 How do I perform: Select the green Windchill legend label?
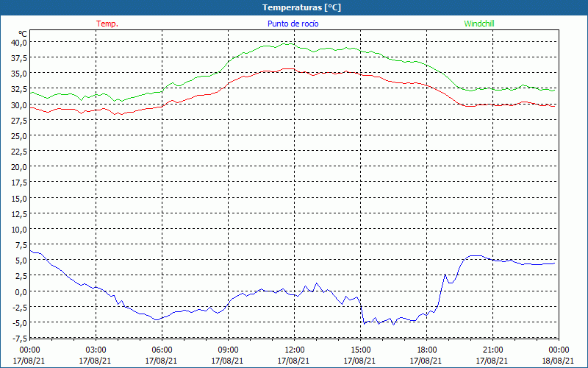[479, 24]
